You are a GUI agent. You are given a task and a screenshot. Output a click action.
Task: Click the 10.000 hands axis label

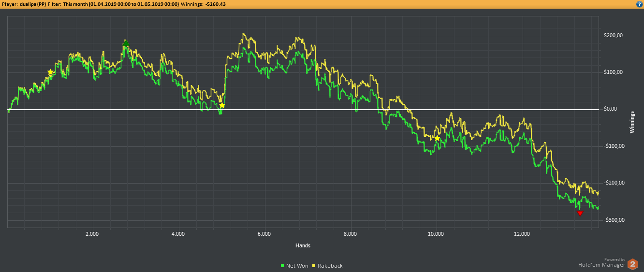(x=436, y=234)
